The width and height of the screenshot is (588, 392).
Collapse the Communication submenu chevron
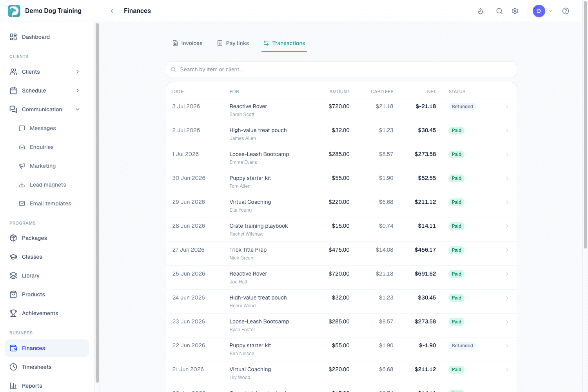[78, 109]
